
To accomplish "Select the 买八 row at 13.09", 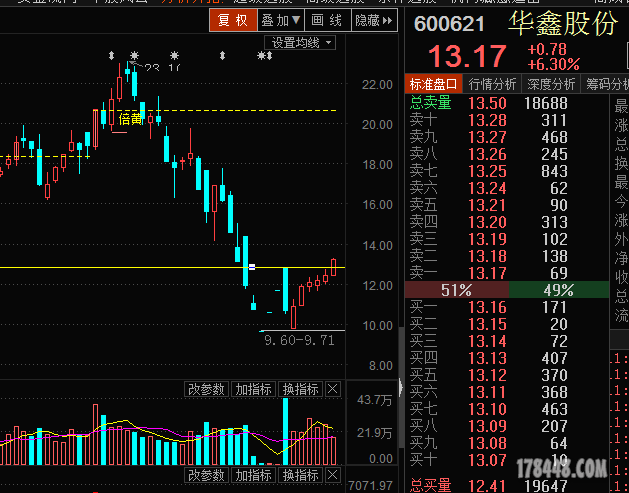I will pos(507,426).
